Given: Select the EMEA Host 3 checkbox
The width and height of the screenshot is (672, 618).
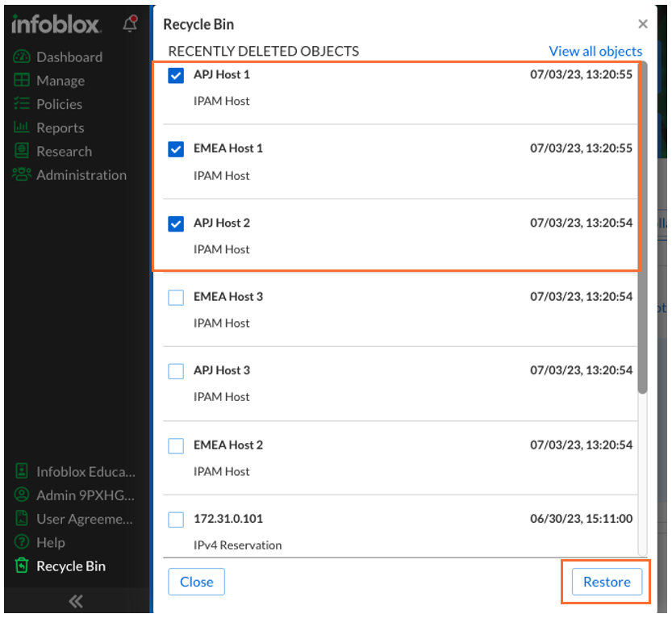Looking at the screenshot, I should pyautogui.click(x=176, y=298).
